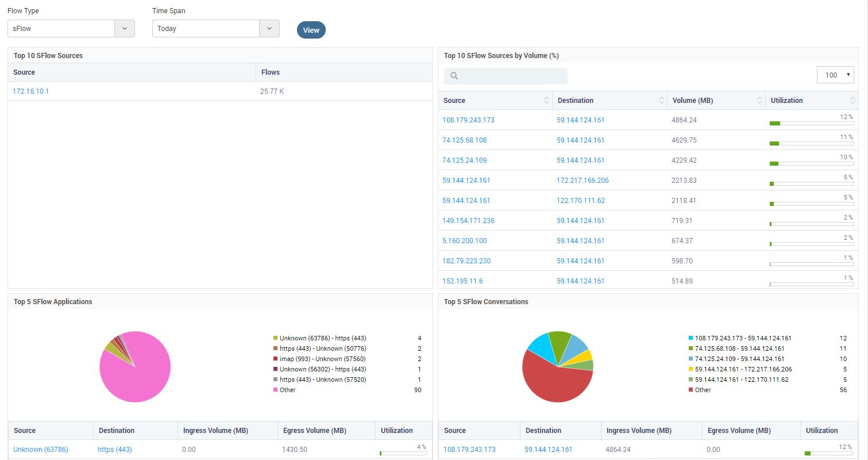Click the pink Other slice of Applications pie
This screenshot has width=868, height=460.
[x=138, y=377]
